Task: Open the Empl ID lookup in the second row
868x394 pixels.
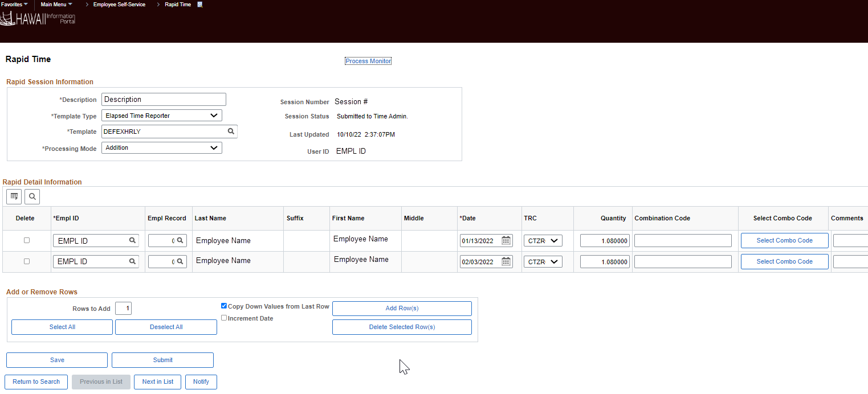Action: tap(132, 261)
